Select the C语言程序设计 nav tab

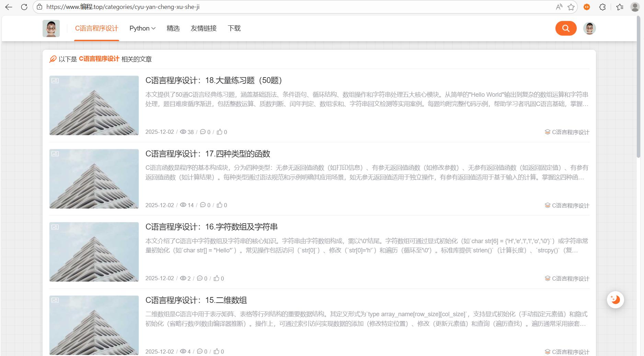click(96, 28)
